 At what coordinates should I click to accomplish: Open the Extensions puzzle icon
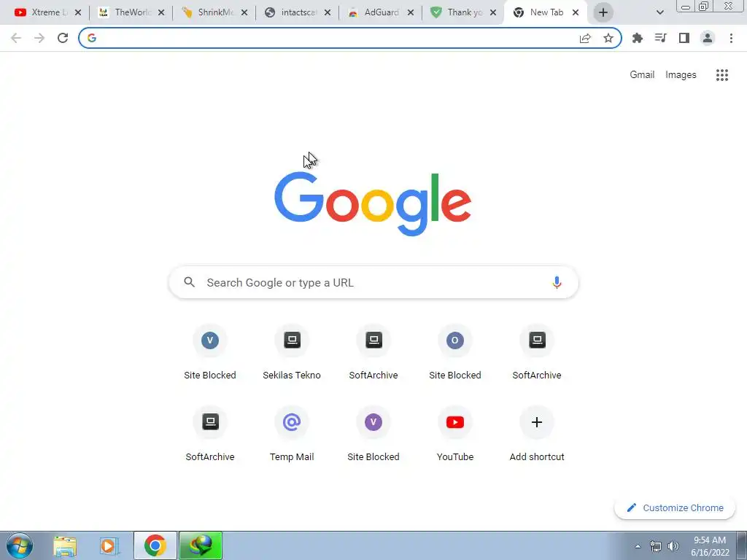pyautogui.click(x=638, y=38)
